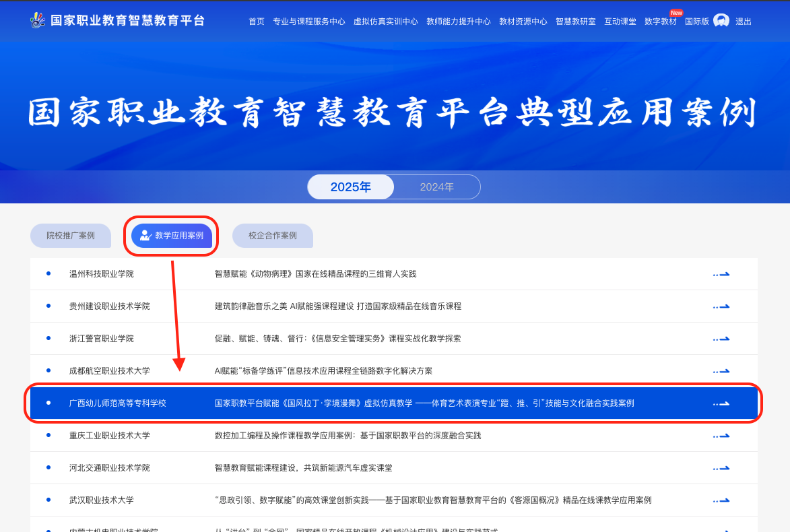Click arrow icon for 河北交通职业技术学院 row
Image resolution: width=790 pixels, height=532 pixels.
pos(721,468)
